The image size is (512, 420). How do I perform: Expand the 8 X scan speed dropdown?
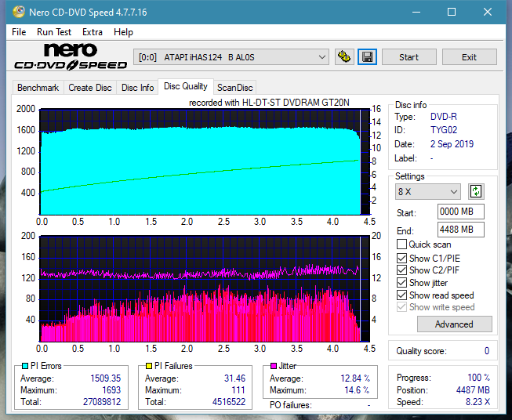click(428, 191)
